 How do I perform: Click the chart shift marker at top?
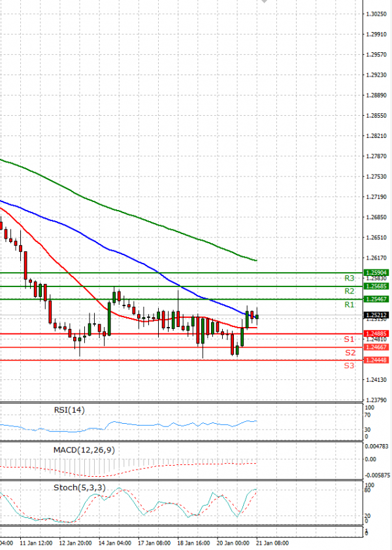tap(264, 1)
